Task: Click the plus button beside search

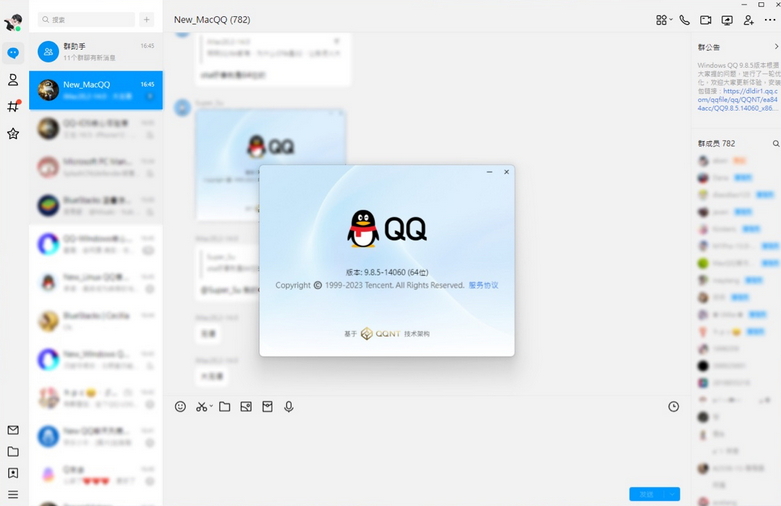Action: (x=147, y=19)
